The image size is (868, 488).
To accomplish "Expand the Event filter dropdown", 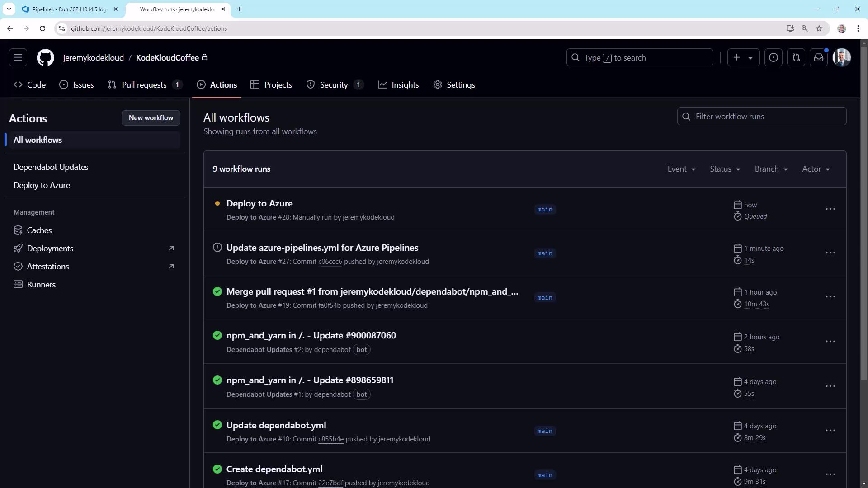I will tap(681, 169).
